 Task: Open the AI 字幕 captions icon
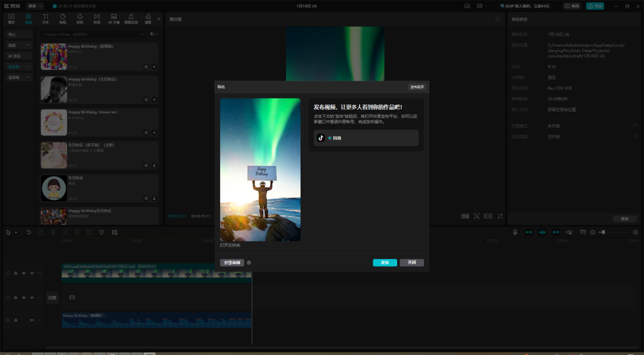coord(114,18)
